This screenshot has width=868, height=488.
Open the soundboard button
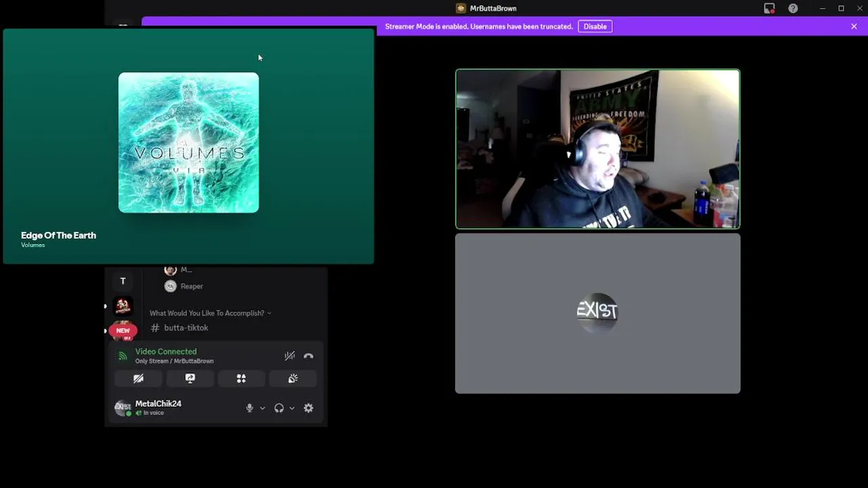pos(293,378)
